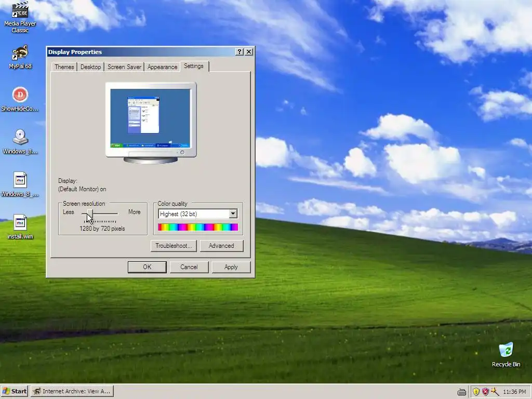Click the red security alert shield icon
The width and height of the screenshot is (532, 399).
click(x=485, y=392)
